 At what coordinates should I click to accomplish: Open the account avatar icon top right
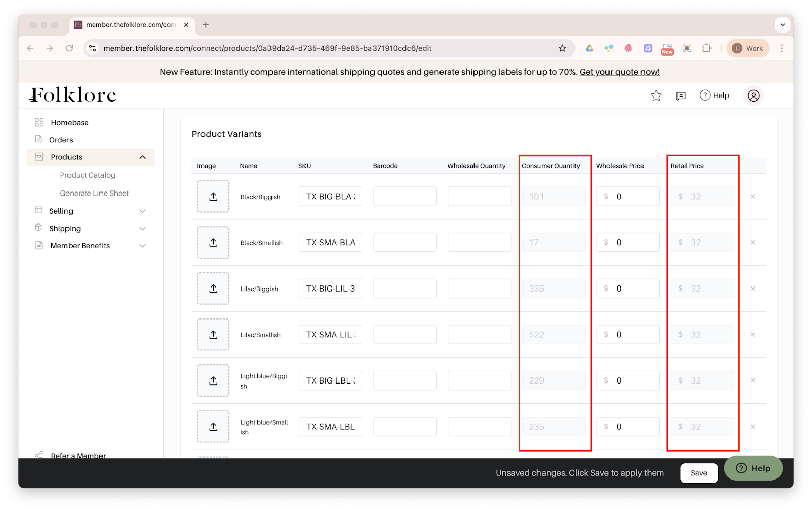tap(753, 95)
